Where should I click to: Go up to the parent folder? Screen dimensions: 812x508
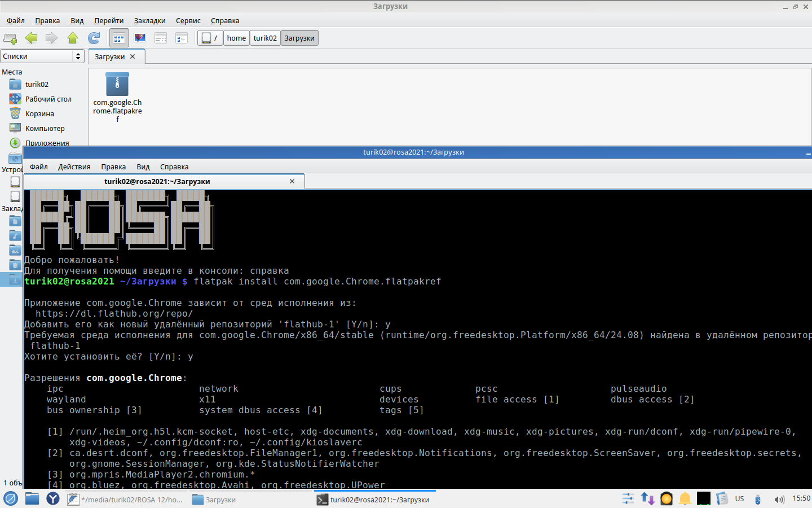(x=73, y=38)
